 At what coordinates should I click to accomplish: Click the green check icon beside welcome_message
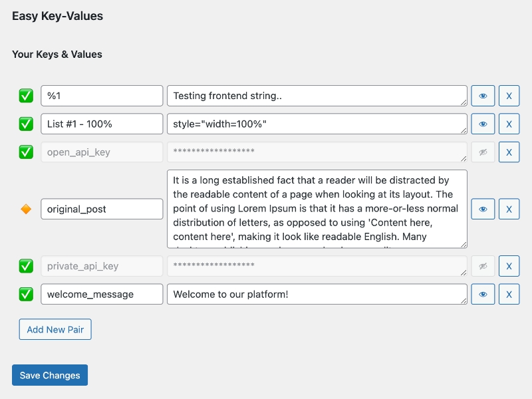pos(26,294)
